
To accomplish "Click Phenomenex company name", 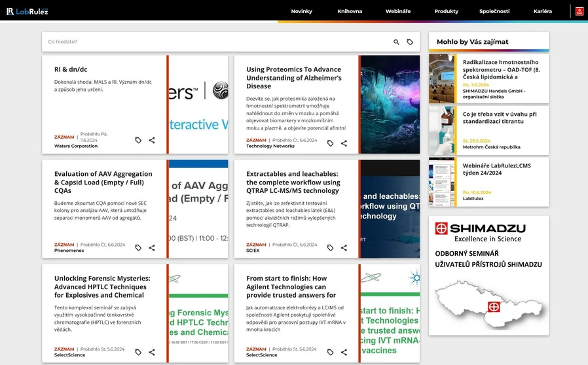I will pyautogui.click(x=69, y=251).
